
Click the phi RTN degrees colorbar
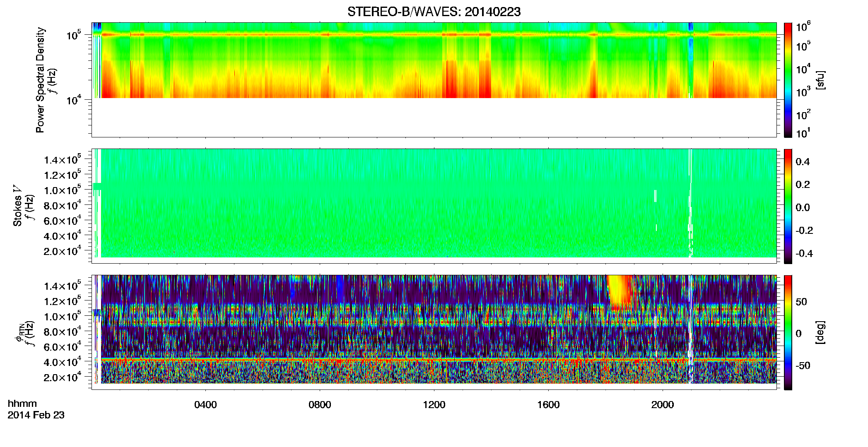coord(788,332)
